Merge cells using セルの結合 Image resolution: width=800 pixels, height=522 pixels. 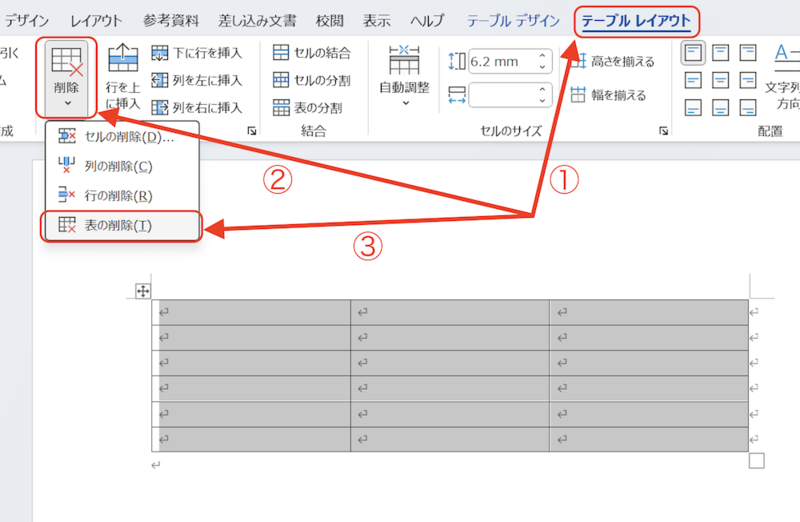click(x=312, y=53)
